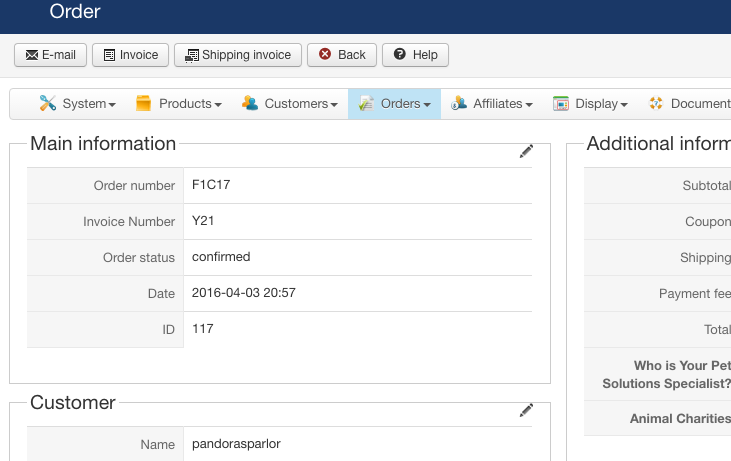Click the Customers people icon
The width and height of the screenshot is (731, 461).
pos(250,104)
